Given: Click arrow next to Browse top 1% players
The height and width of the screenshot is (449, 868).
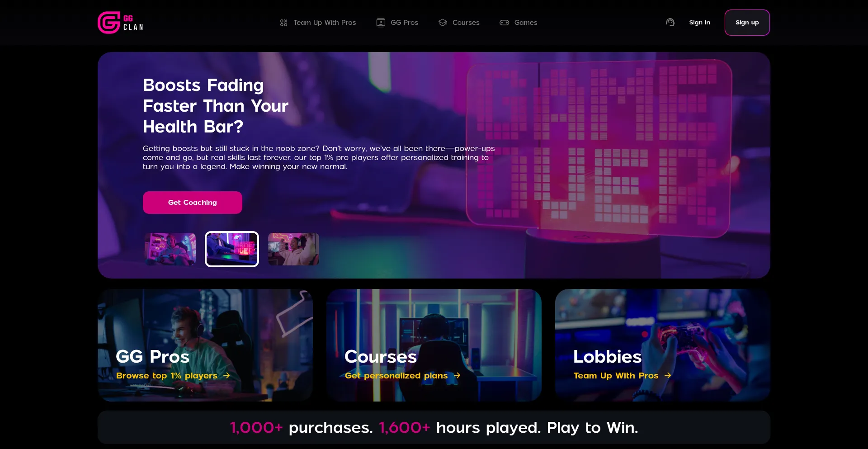Looking at the screenshot, I should pos(226,375).
